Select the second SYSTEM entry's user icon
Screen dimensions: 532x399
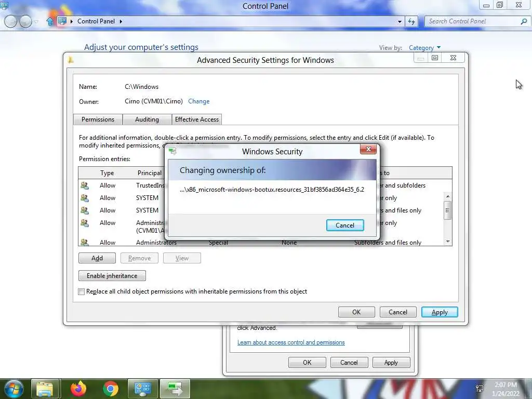[85, 211]
